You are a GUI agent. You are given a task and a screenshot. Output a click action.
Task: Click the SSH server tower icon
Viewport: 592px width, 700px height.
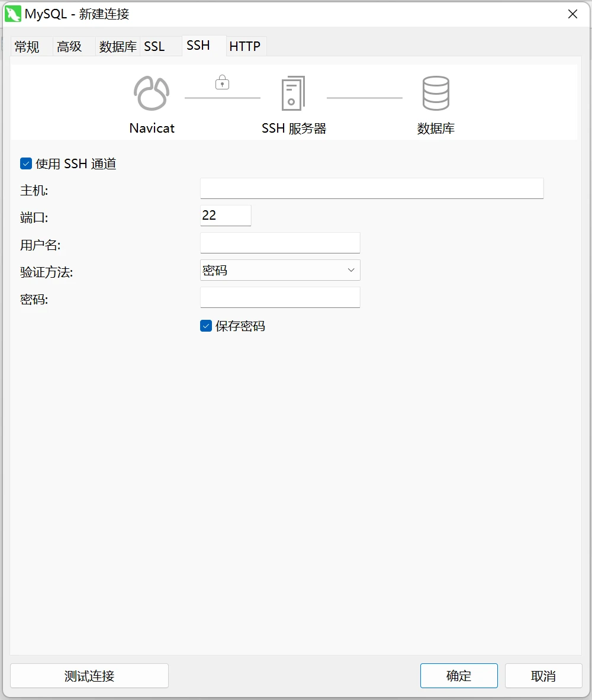(x=293, y=94)
